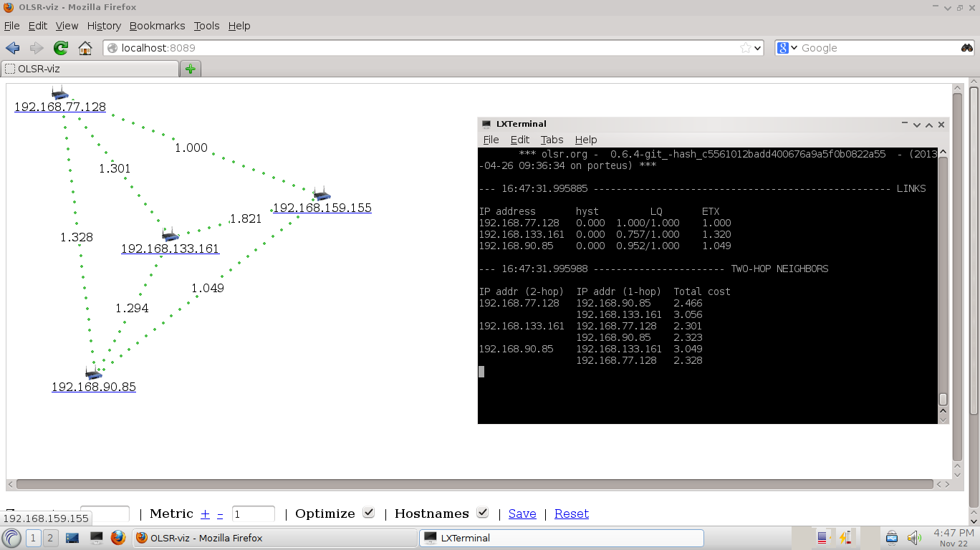Click the 1.301 link cost label
Viewport: 980px width, 550px height.
(115, 168)
